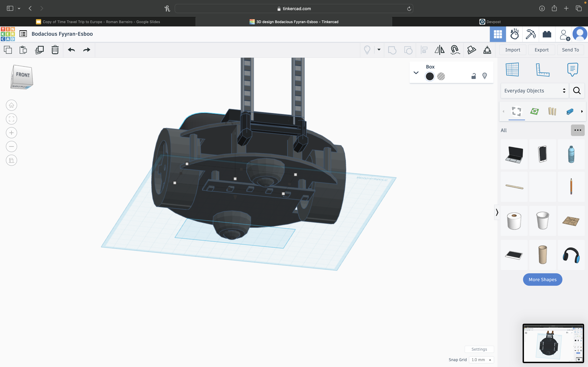The image size is (588, 367).
Task: Click the Delete trash can icon
Action: 55,50
